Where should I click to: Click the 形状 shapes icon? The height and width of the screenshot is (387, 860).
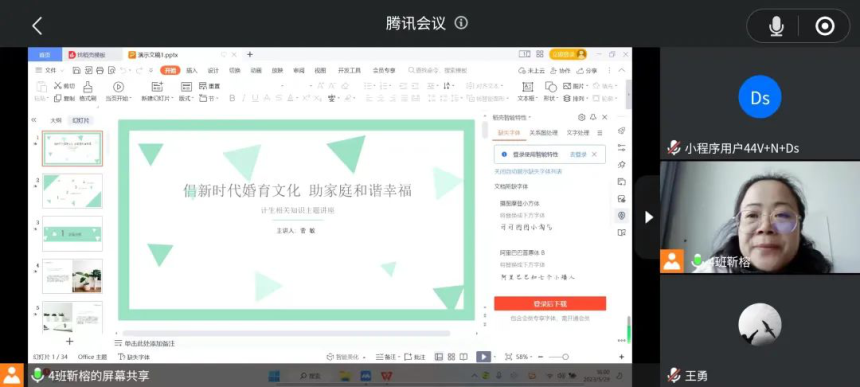[551, 92]
